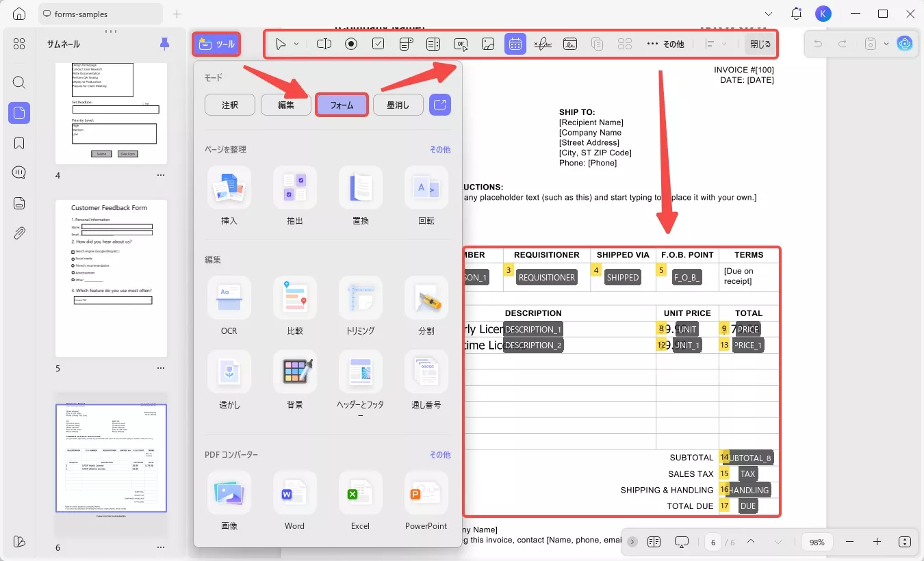Select the image field form tool
Image resolution: width=924 pixels, height=561 pixels.
click(x=487, y=43)
